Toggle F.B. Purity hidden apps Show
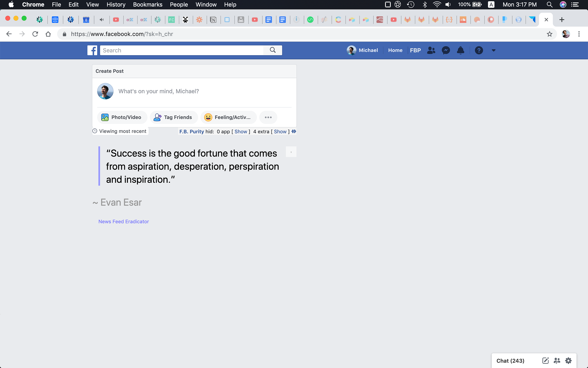This screenshot has width=588, height=368. [x=241, y=131]
